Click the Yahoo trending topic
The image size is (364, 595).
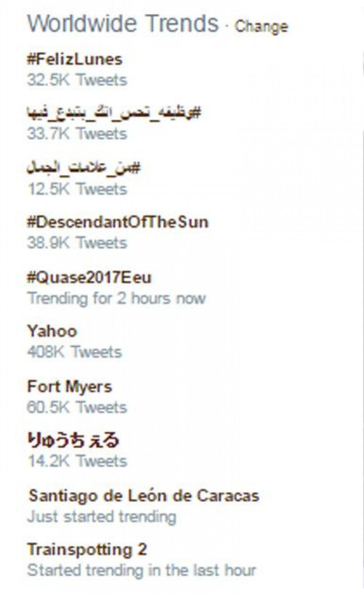52,331
